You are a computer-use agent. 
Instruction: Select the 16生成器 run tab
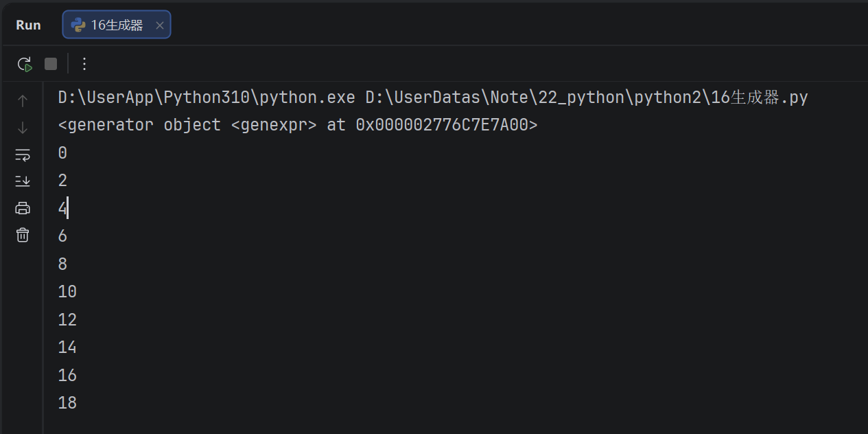click(x=117, y=25)
